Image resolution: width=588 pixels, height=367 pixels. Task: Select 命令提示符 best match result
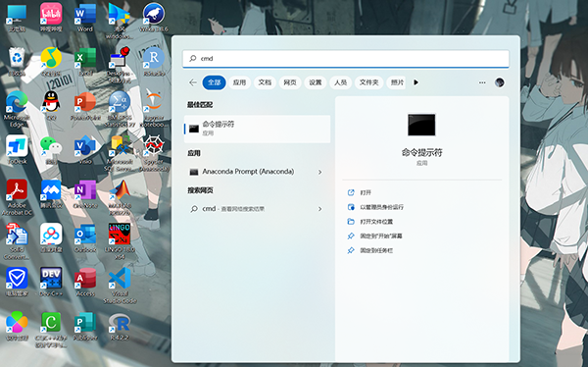point(257,129)
